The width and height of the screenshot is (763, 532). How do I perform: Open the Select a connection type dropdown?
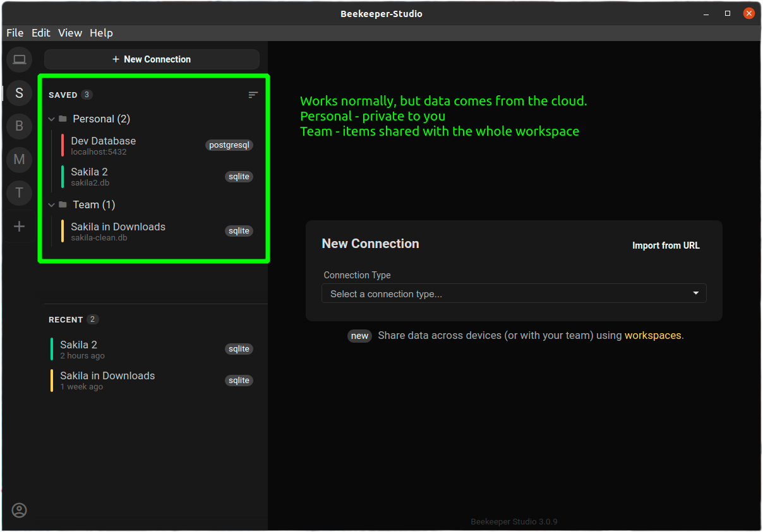514,293
